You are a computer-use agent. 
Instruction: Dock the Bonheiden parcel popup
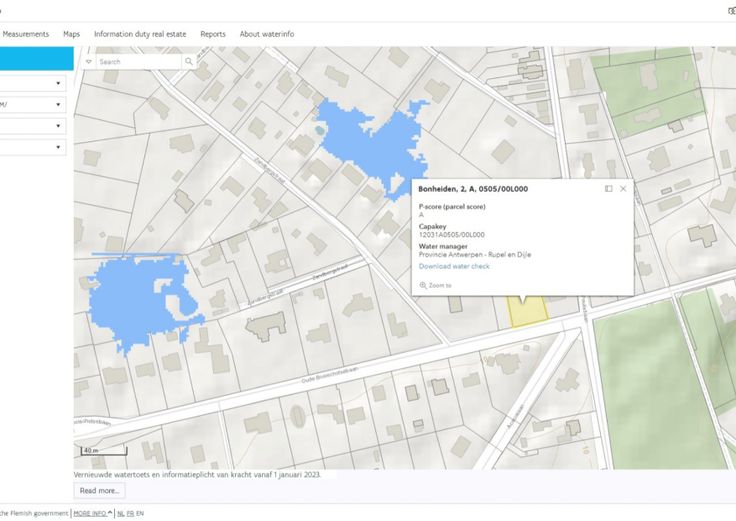pyautogui.click(x=609, y=188)
